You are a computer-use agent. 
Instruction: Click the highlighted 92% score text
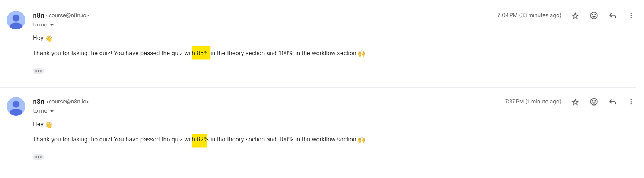click(203, 139)
